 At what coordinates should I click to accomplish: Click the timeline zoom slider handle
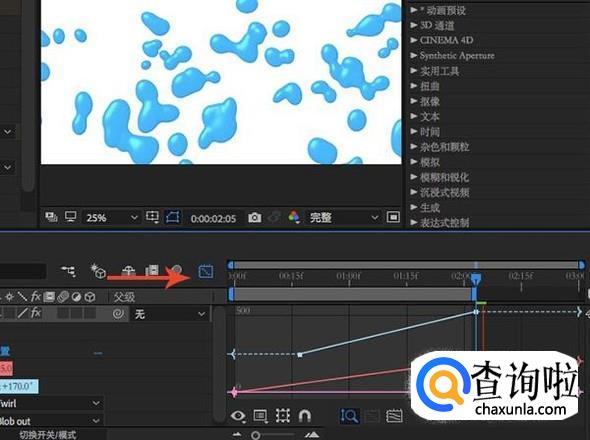click(x=255, y=435)
